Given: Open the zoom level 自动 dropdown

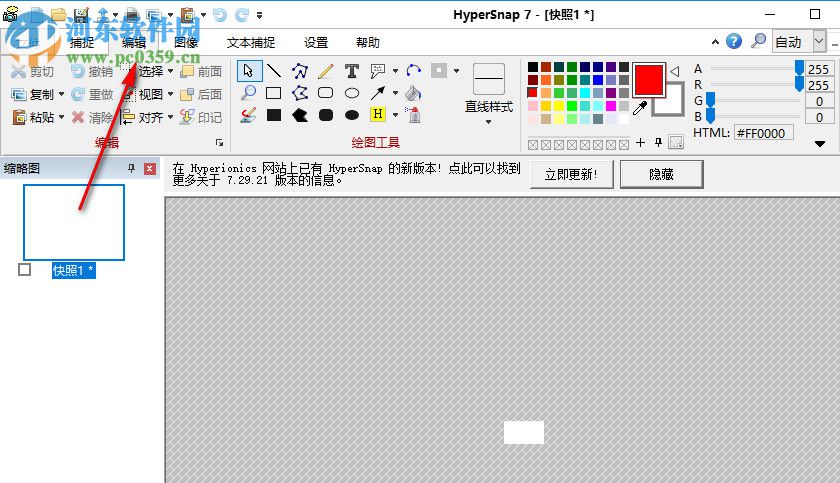Looking at the screenshot, I should point(819,41).
